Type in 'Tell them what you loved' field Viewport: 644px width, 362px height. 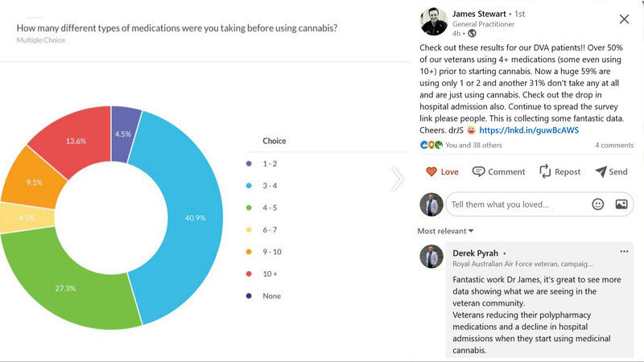pyautogui.click(x=515, y=204)
